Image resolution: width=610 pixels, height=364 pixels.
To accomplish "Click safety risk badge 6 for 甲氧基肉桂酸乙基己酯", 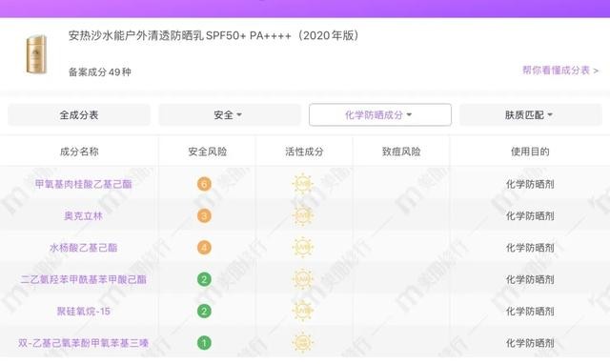I will pyautogui.click(x=204, y=184).
